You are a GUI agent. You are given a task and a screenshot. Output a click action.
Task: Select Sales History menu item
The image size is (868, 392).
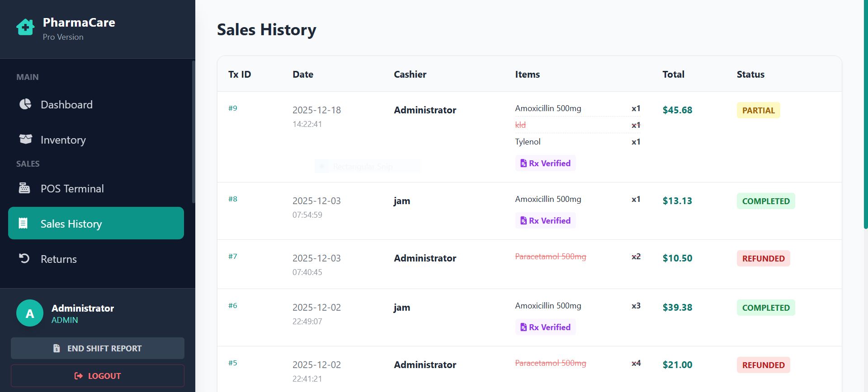pyautogui.click(x=96, y=223)
